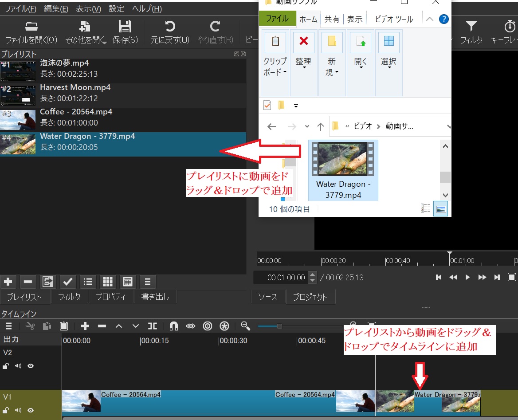Click the Open Other (その他を開く) icon
The image size is (518, 420).
85,26
